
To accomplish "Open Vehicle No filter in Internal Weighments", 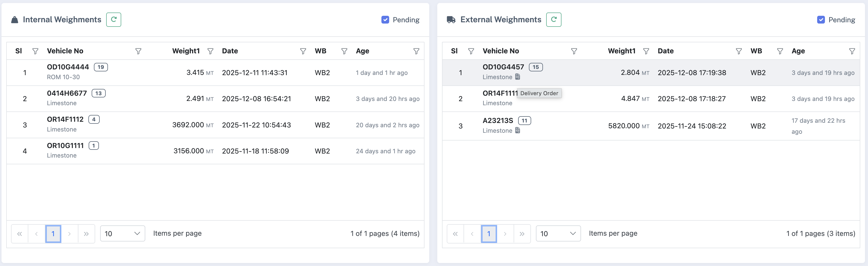I will point(138,51).
